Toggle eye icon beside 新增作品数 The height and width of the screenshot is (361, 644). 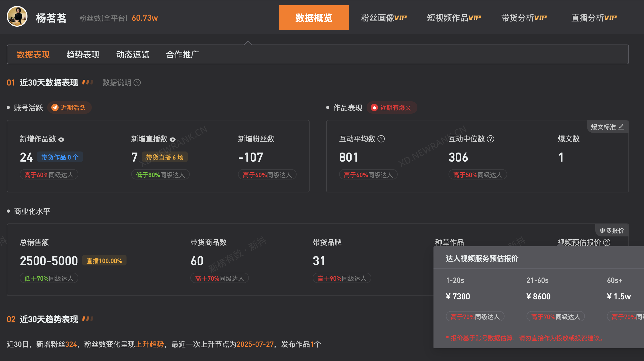tap(61, 139)
